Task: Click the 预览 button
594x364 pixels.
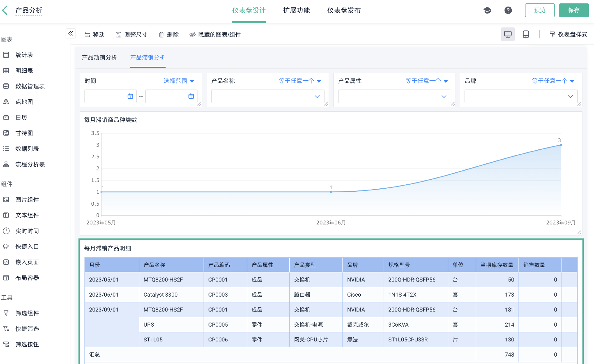Action: [x=540, y=11]
